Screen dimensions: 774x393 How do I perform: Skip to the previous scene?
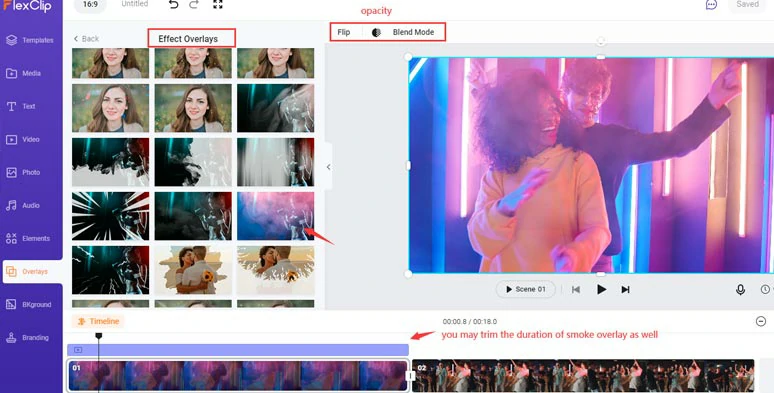[x=576, y=289]
